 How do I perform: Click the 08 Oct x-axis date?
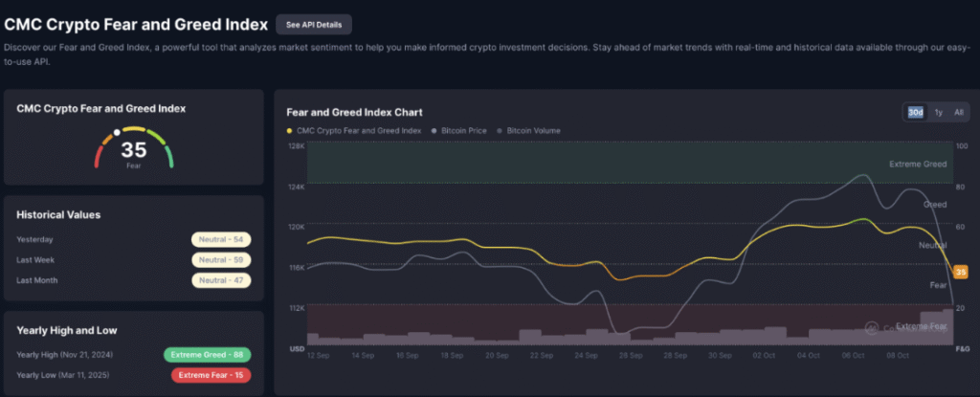click(898, 356)
